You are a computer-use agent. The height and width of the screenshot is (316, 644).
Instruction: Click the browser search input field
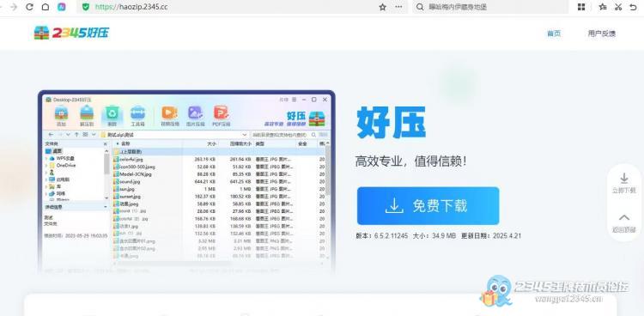491,7
